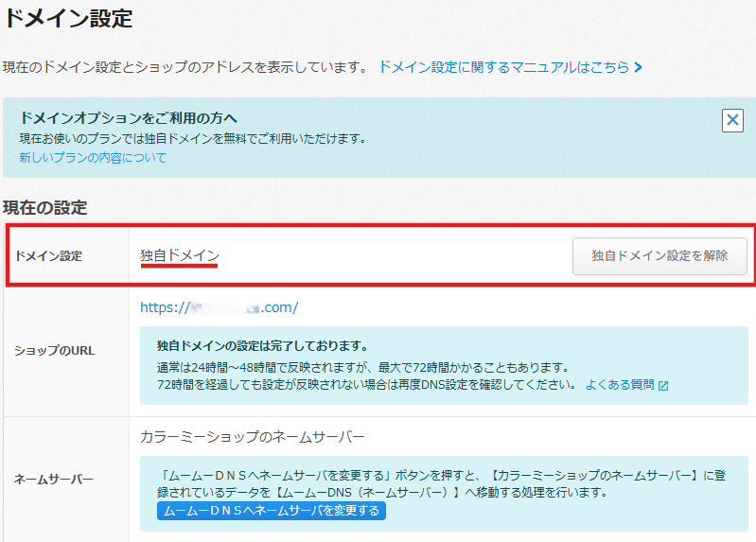
Task: Close the domain option notice banner
Action: [732, 119]
